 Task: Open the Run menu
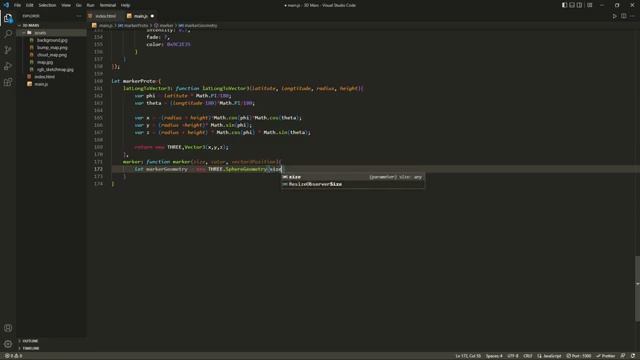(90, 5)
